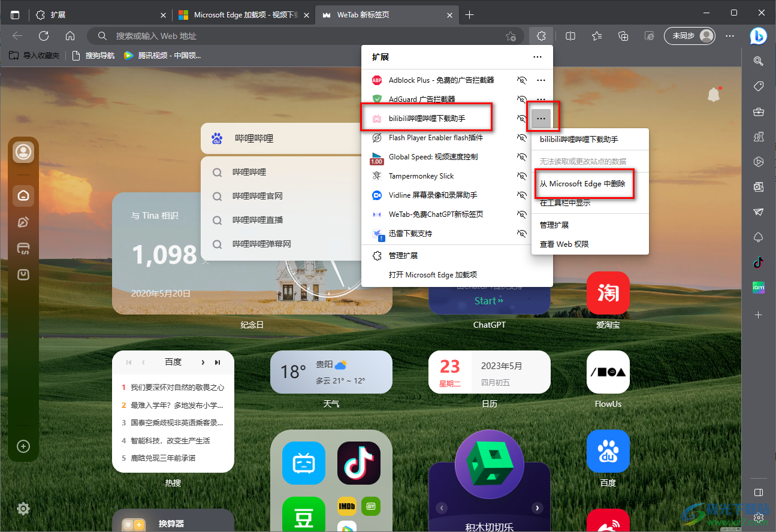
Task: Open 导入收藏夹 bookmark
Action: pos(34,56)
